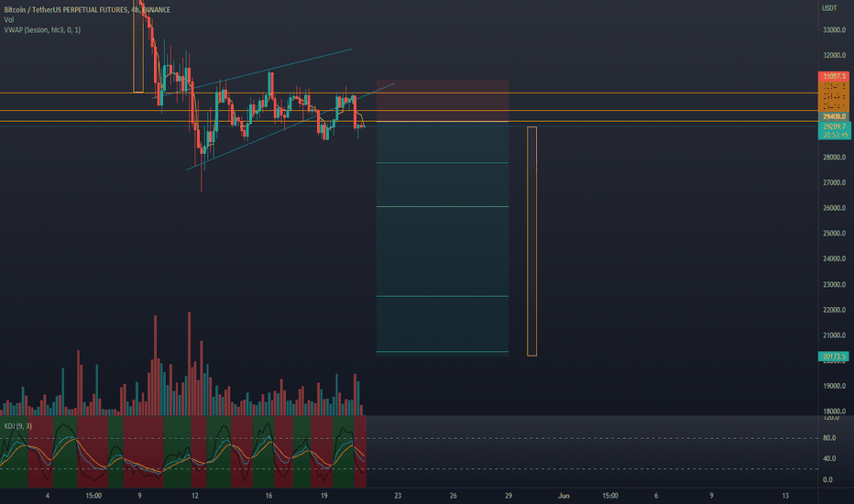Click the 28000.0 price scale value
The height and width of the screenshot is (504, 854).
tap(835, 158)
